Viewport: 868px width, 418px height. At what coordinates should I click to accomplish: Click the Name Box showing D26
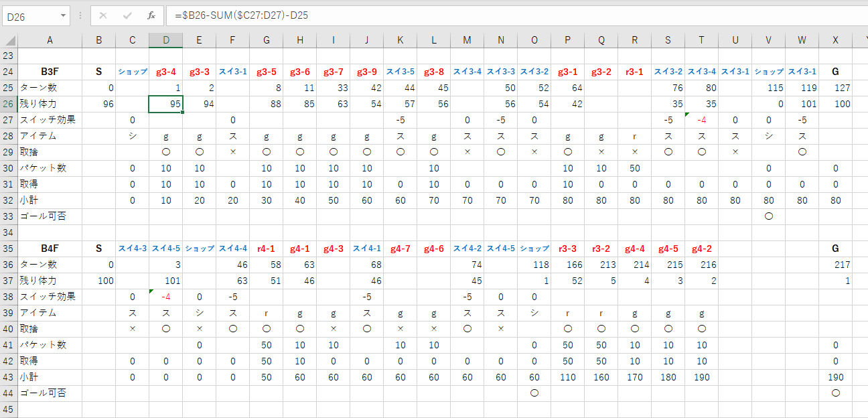(x=30, y=15)
